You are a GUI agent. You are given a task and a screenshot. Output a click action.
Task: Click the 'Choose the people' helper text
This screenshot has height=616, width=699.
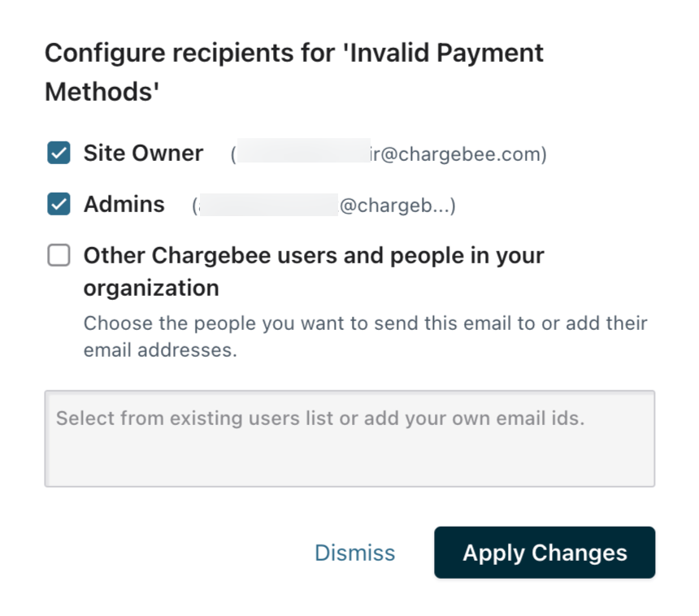tap(365, 323)
